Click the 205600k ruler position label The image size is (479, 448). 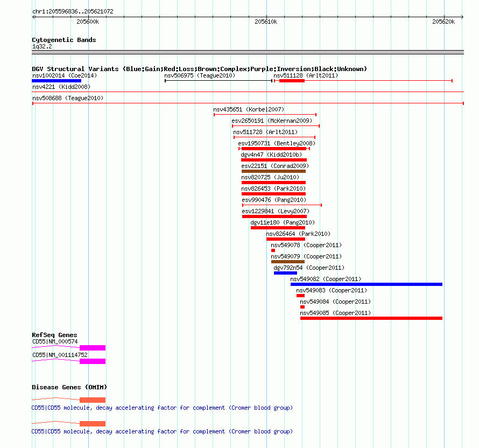click(88, 22)
